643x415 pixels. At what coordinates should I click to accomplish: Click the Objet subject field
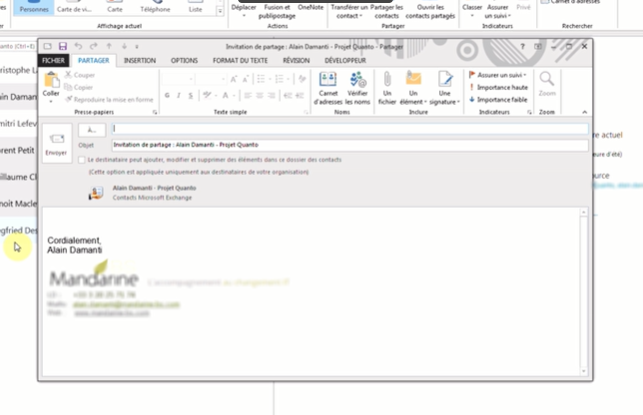pos(350,145)
